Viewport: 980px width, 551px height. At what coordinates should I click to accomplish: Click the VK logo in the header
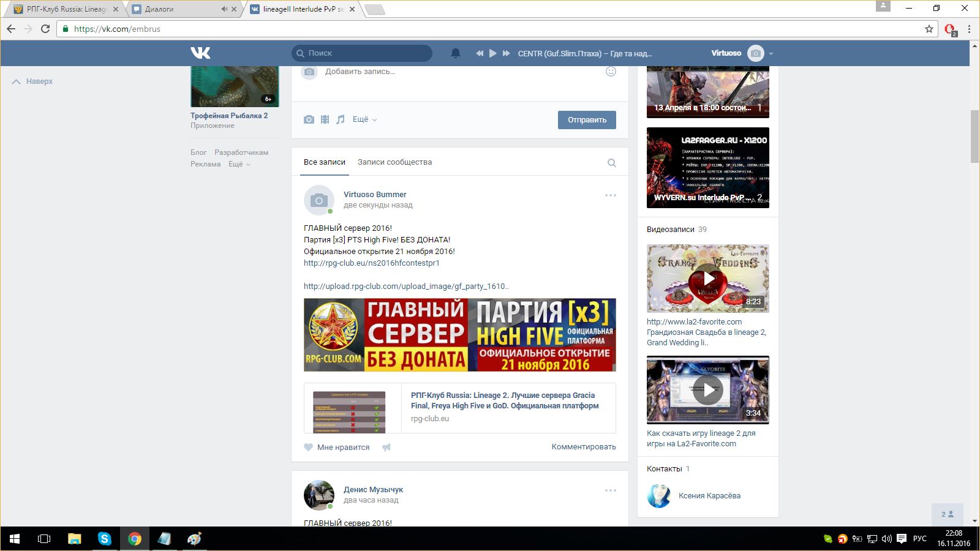point(200,53)
